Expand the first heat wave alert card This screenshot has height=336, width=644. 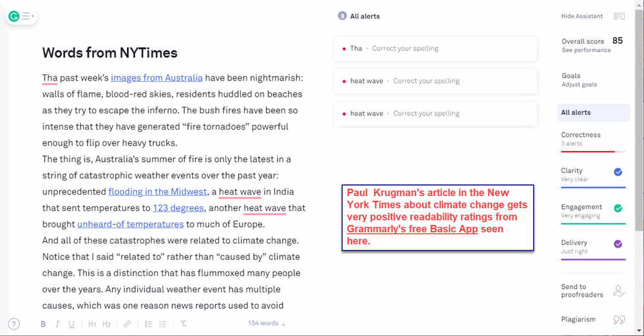point(435,81)
